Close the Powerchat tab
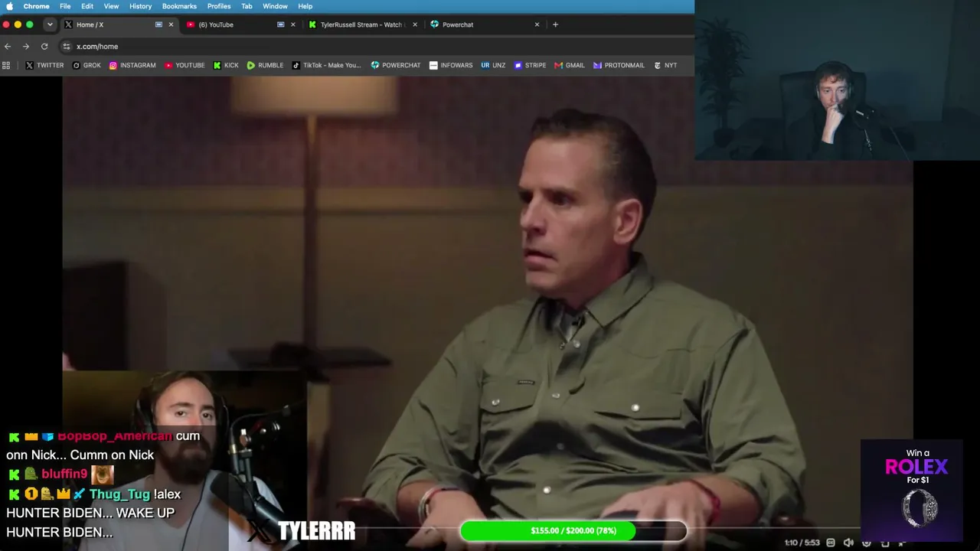Screen dimensions: 980x551 pos(537,24)
